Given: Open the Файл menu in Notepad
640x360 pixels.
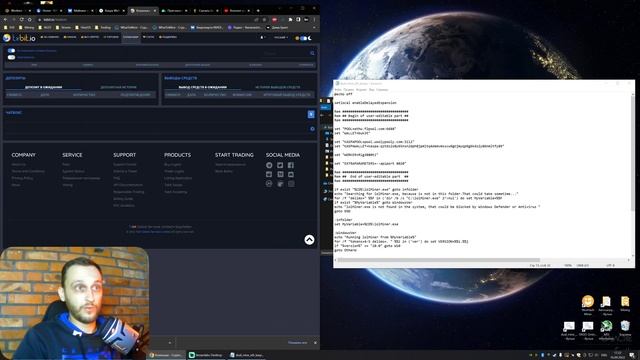Looking at the screenshot, I should (x=338, y=89).
